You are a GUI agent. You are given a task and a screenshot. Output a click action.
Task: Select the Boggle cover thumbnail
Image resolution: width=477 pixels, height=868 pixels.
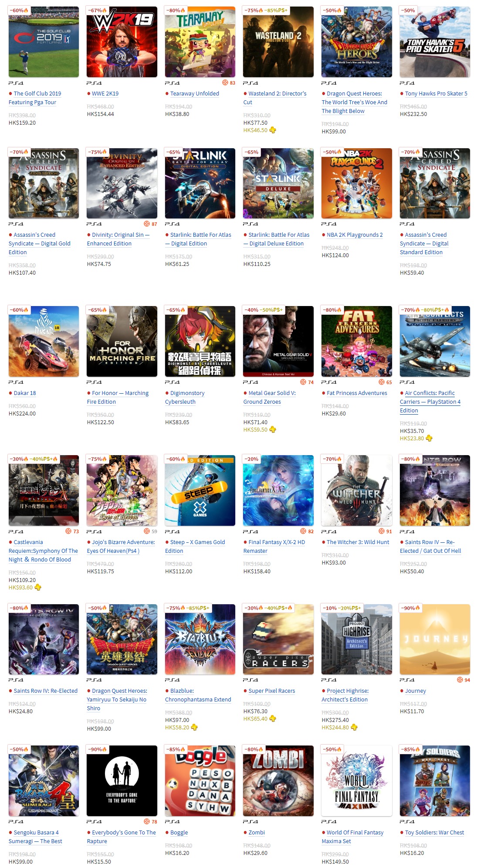point(200,781)
